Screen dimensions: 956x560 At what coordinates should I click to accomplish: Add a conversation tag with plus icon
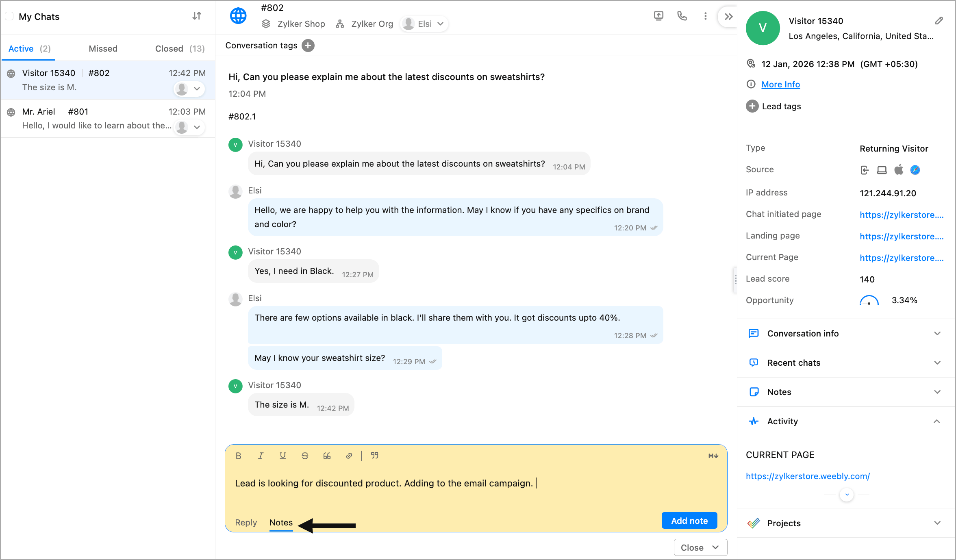tap(308, 46)
